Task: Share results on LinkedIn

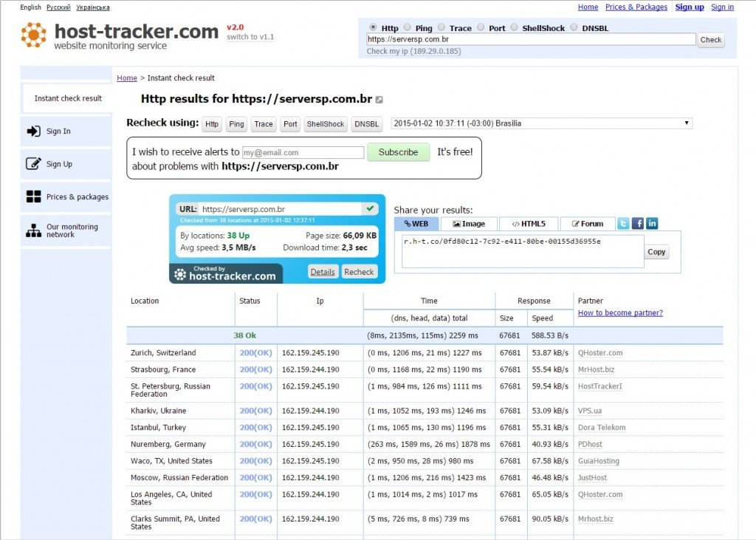Action: pos(652,223)
